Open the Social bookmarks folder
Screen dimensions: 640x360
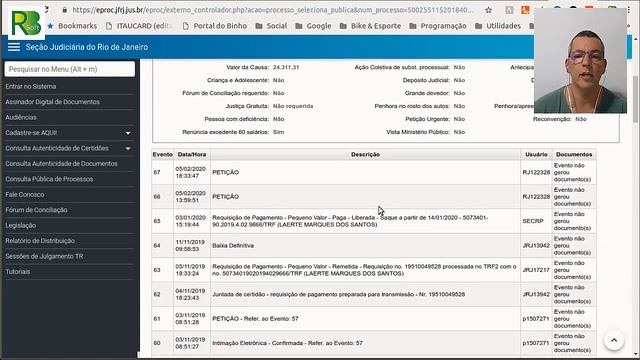tap(271, 26)
